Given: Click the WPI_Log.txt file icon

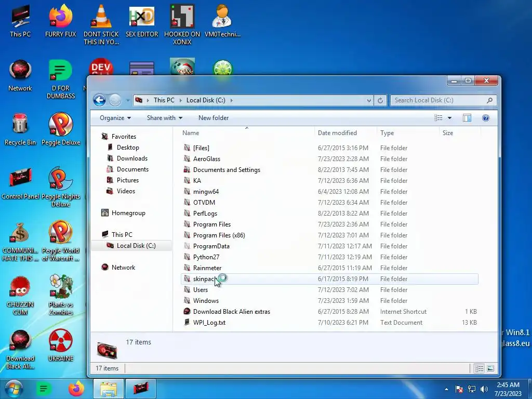Looking at the screenshot, I should pyautogui.click(x=187, y=322).
